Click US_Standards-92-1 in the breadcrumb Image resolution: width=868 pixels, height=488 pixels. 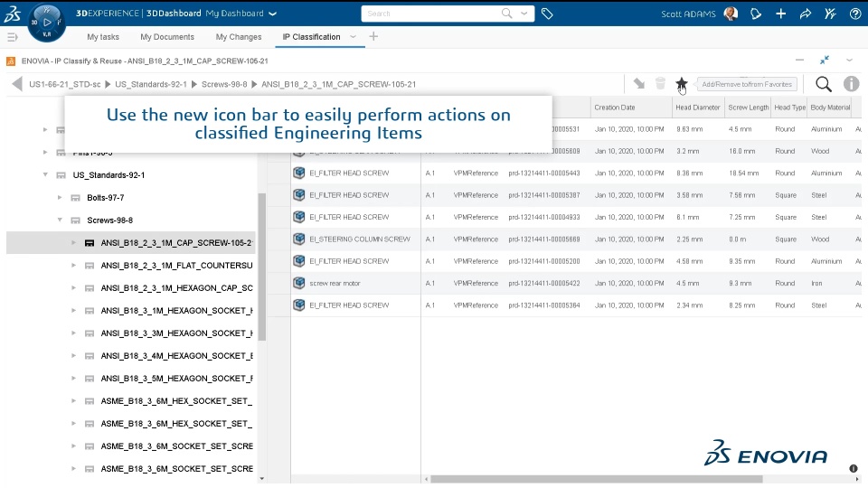coord(151,84)
